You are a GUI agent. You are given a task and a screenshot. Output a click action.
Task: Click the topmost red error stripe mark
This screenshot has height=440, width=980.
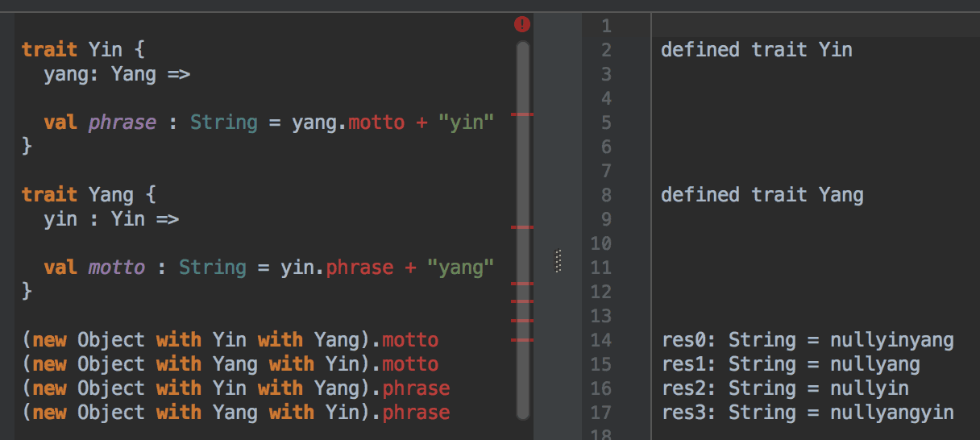pos(522,115)
